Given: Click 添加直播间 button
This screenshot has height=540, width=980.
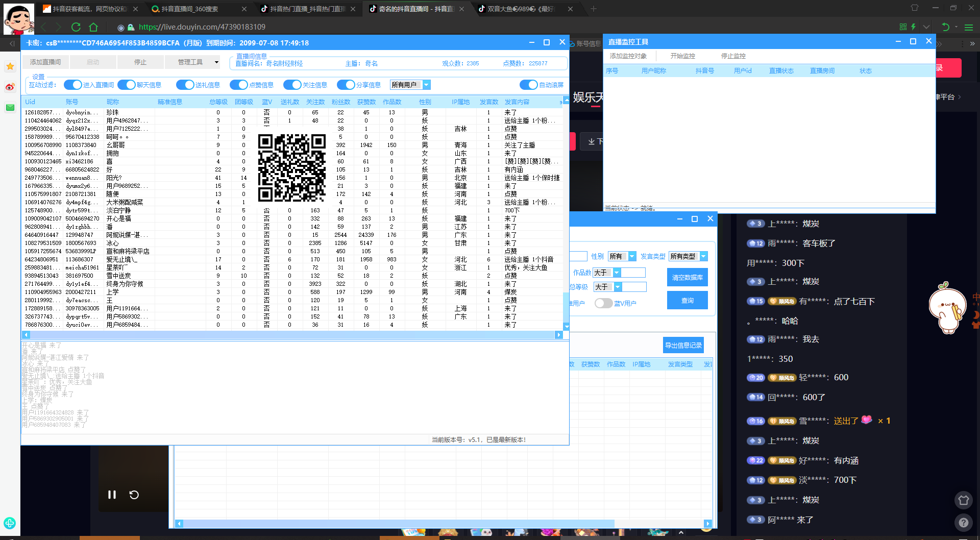Looking at the screenshot, I should pyautogui.click(x=45, y=62).
